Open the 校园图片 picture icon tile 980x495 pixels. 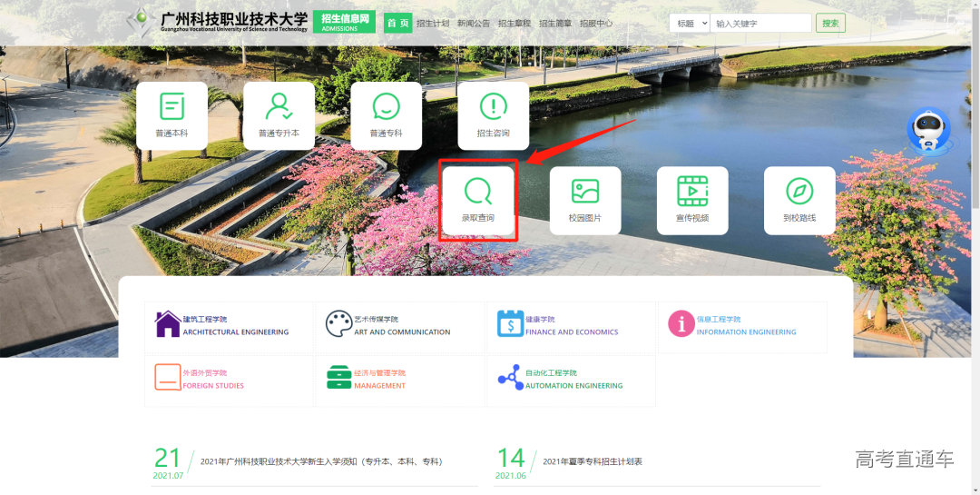point(585,201)
